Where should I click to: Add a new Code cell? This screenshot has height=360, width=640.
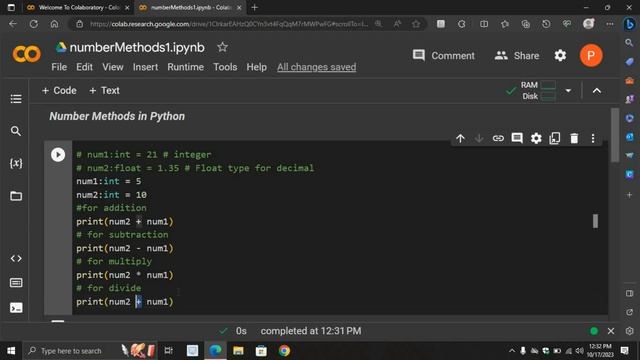coord(59,91)
